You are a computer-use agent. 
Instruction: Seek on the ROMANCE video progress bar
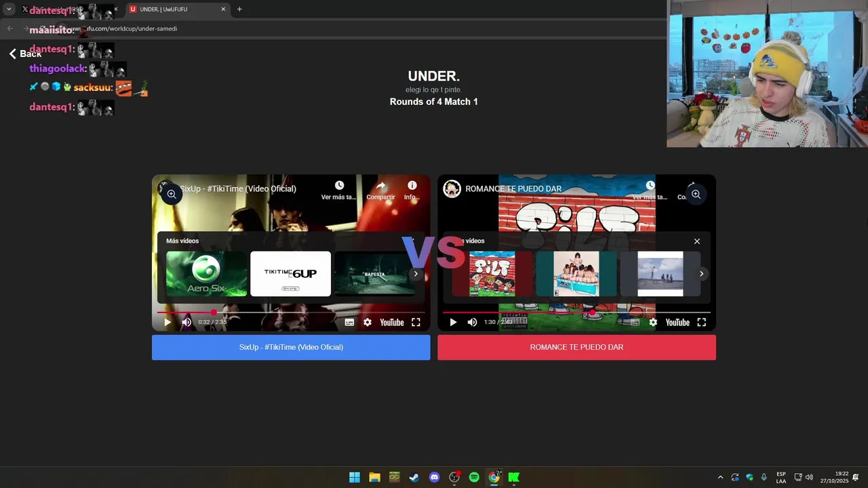coord(576,312)
